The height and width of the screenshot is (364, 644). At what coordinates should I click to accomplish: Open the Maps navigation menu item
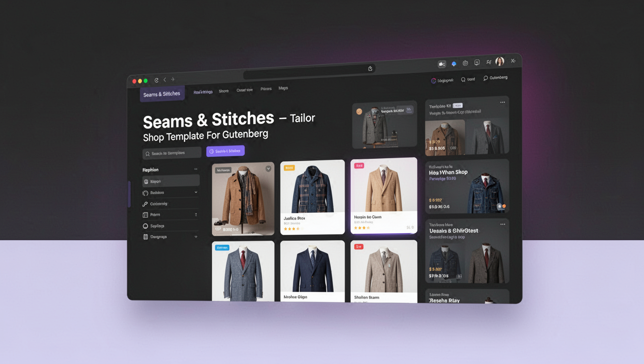[283, 88]
